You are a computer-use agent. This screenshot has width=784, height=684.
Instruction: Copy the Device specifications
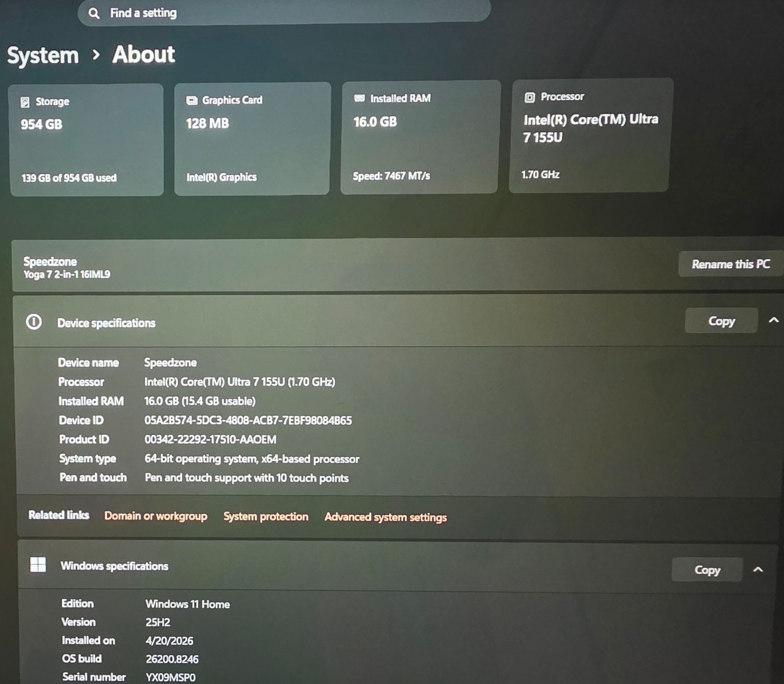(x=721, y=321)
